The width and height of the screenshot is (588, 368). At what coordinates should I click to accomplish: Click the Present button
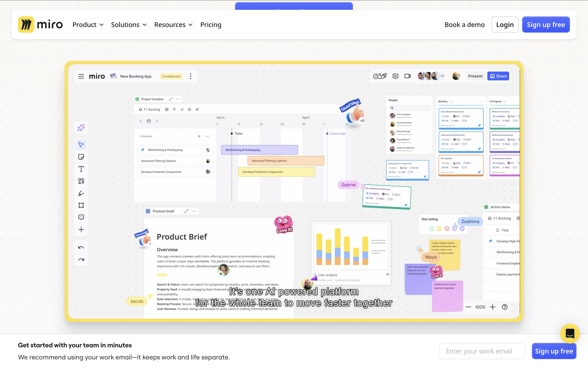(x=475, y=76)
